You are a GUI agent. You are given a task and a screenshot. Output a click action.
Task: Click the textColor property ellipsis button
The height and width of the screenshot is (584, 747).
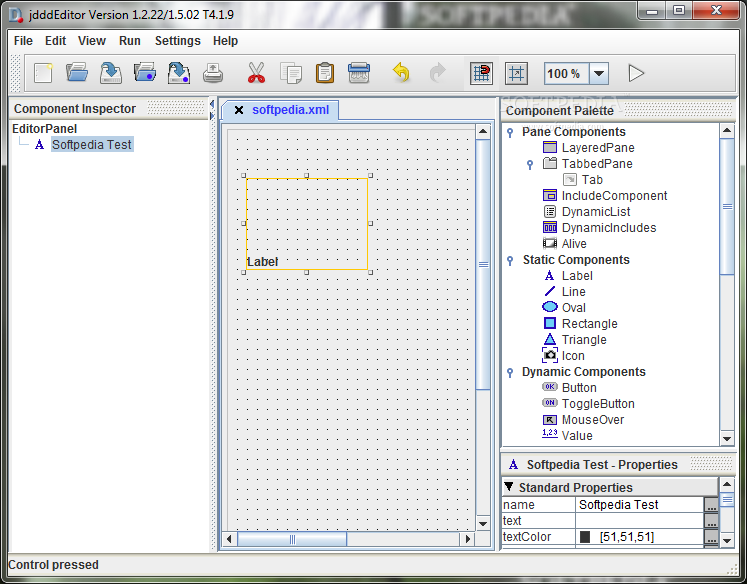coord(711,537)
